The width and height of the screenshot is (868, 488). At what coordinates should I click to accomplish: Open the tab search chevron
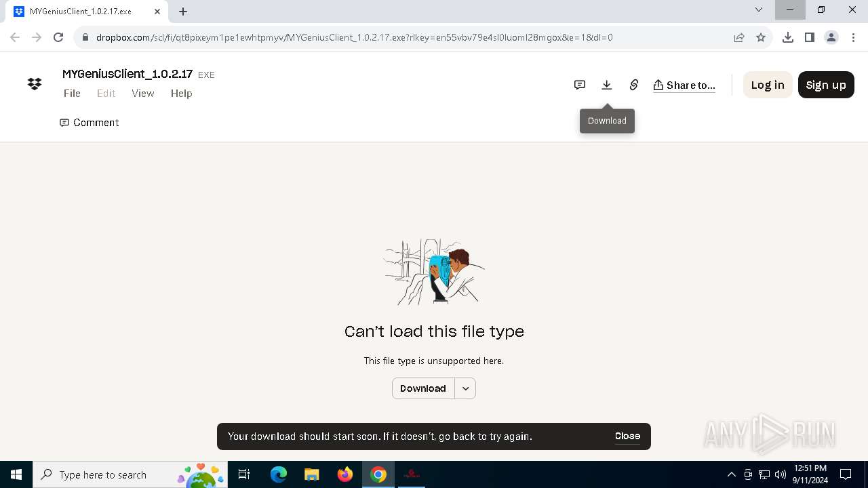click(x=759, y=10)
